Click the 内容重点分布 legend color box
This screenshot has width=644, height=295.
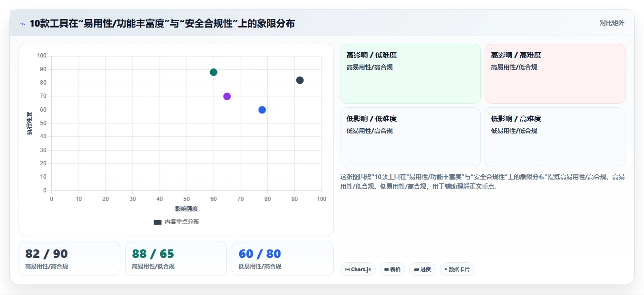(157, 222)
